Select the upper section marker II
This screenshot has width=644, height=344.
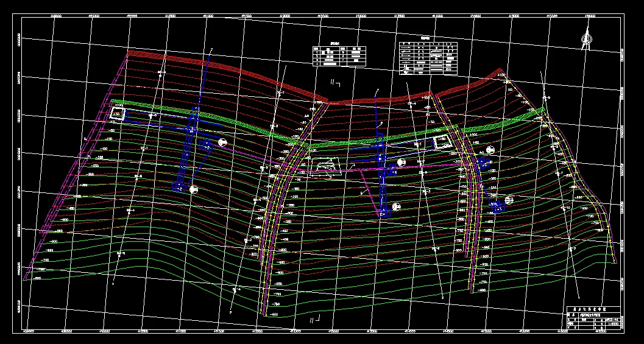(x=335, y=83)
